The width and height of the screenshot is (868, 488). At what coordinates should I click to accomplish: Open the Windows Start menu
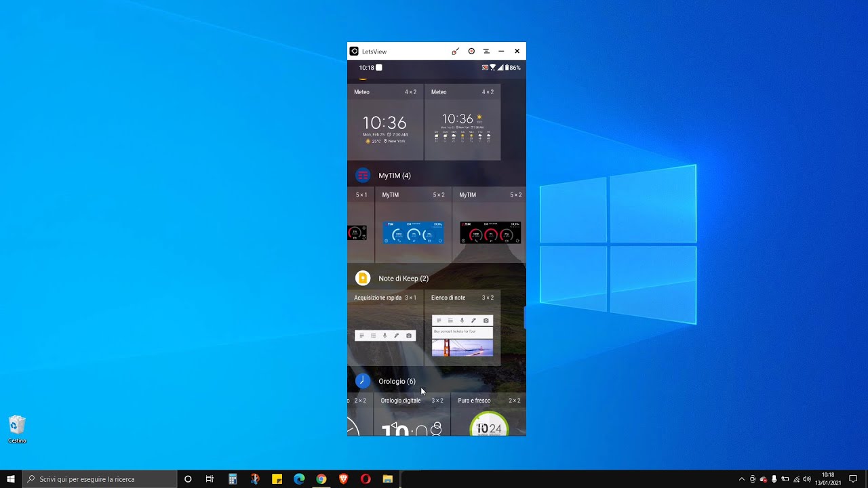tap(11, 479)
